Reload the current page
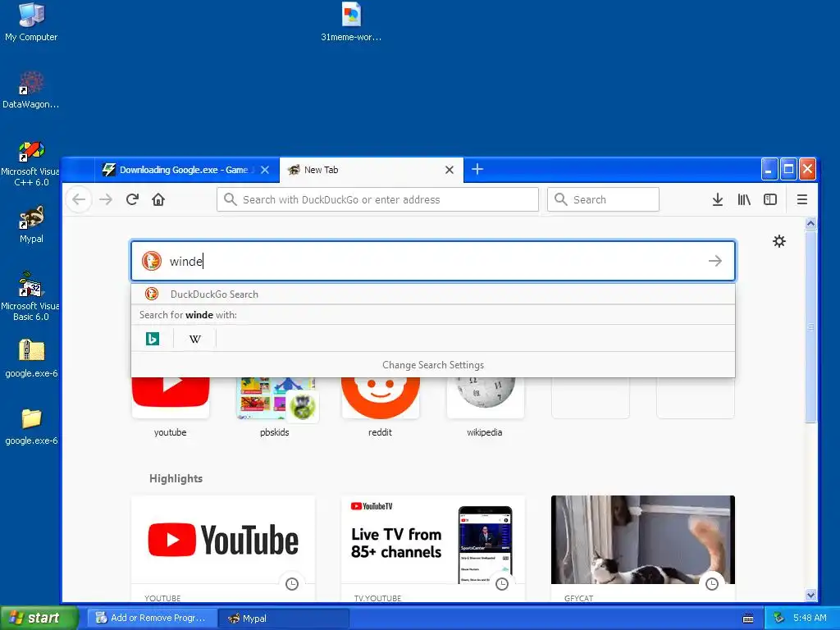840x630 pixels. (x=132, y=200)
